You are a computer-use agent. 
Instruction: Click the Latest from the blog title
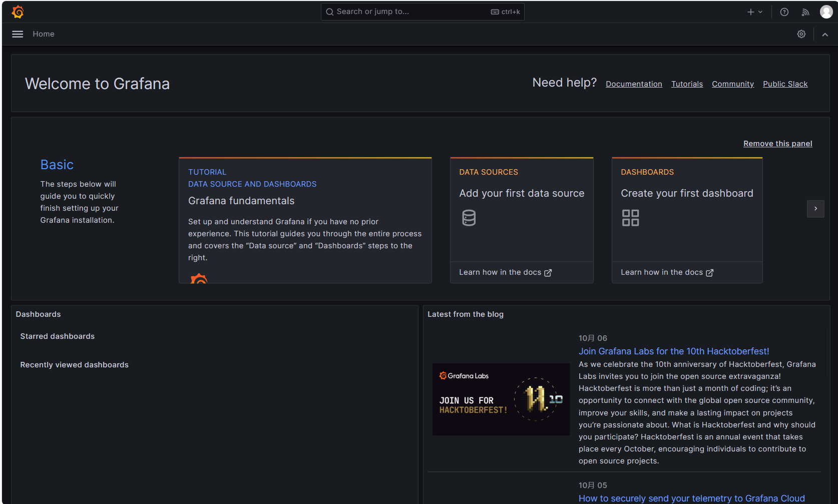[x=466, y=314]
